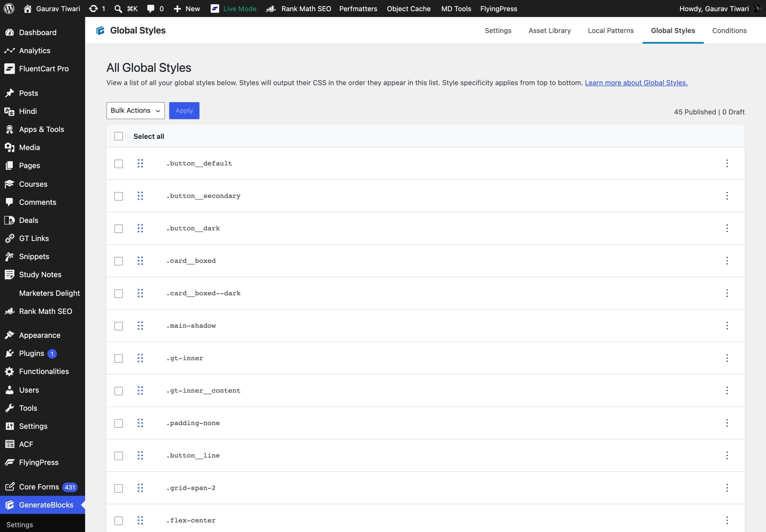Open FluentCart Pro in the sidebar
This screenshot has width=766, height=532.
42,69
